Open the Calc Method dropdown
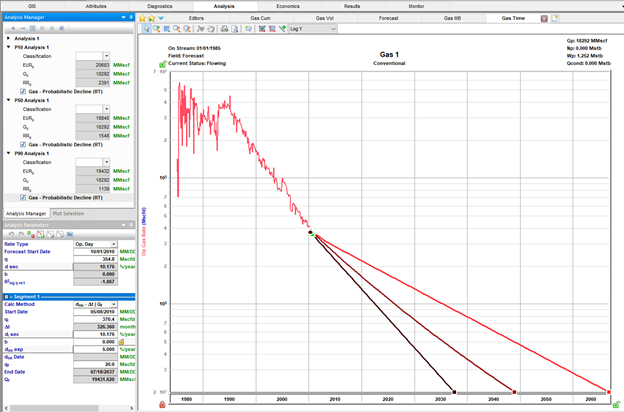This screenshot has width=624, height=412. pyautogui.click(x=114, y=303)
